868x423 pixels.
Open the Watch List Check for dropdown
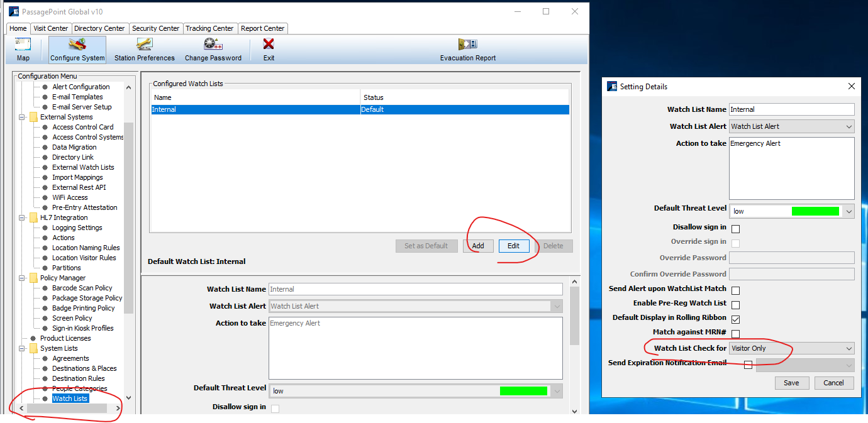tap(791, 348)
